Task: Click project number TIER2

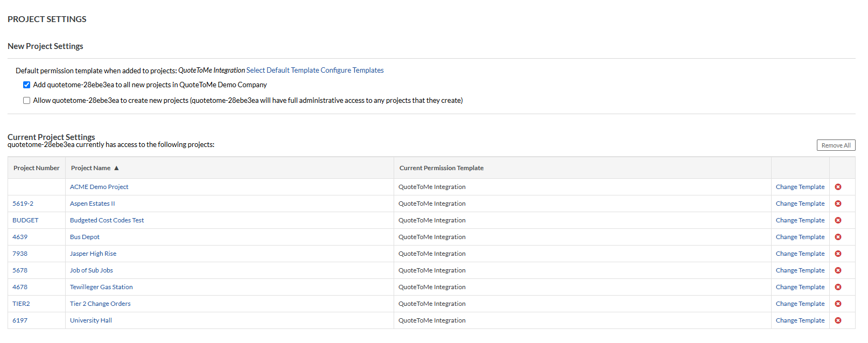Action: click(x=21, y=304)
